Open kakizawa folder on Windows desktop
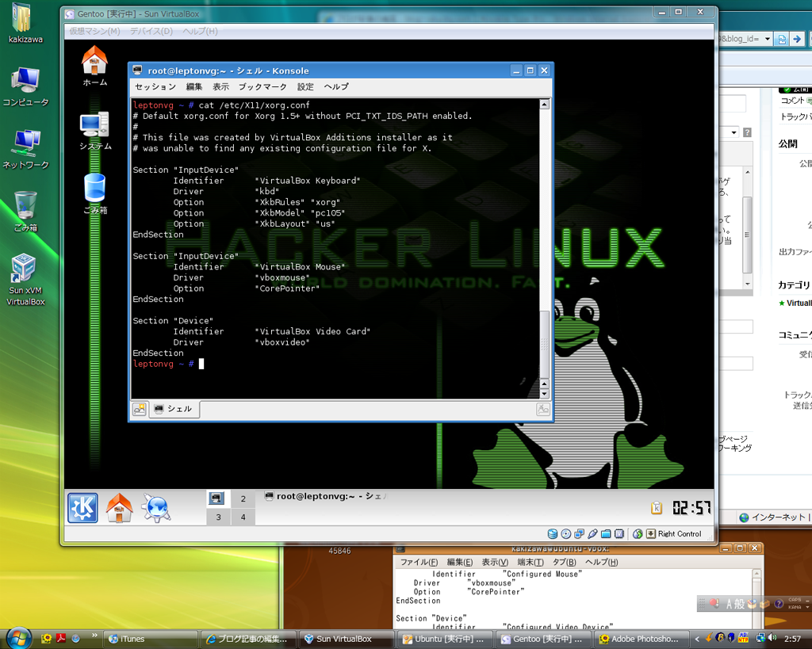The height and width of the screenshot is (649, 812). [x=25, y=23]
